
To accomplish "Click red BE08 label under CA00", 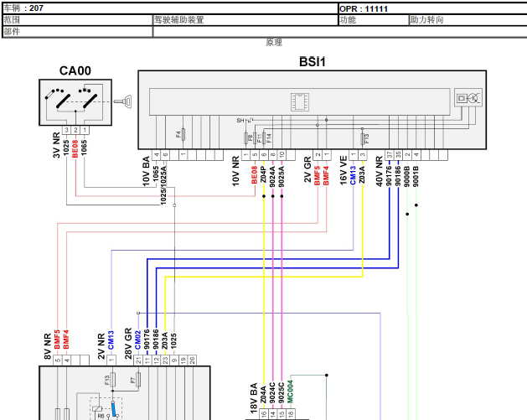I will point(75,148).
